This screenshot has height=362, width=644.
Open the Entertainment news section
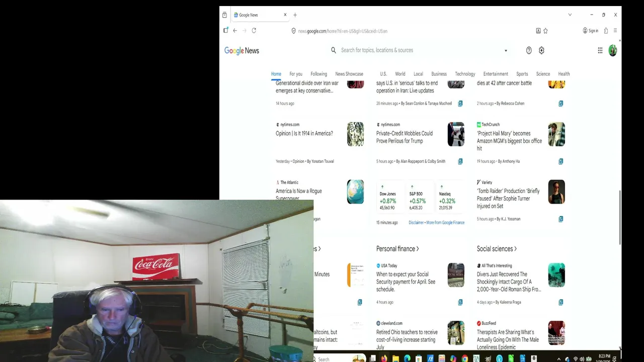coord(496,74)
